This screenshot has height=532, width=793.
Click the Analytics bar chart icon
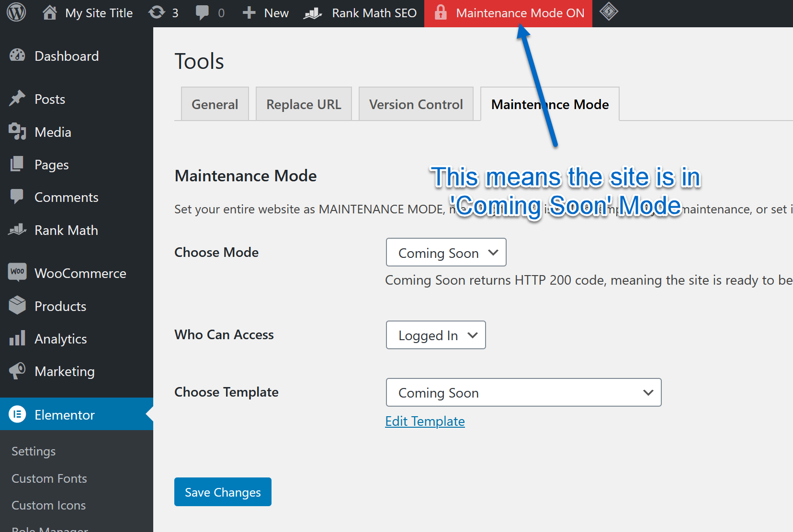(17, 338)
